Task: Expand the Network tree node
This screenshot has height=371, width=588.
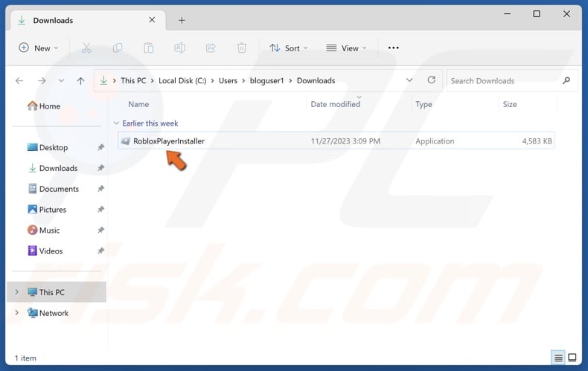Action: pyautogui.click(x=16, y=312)
